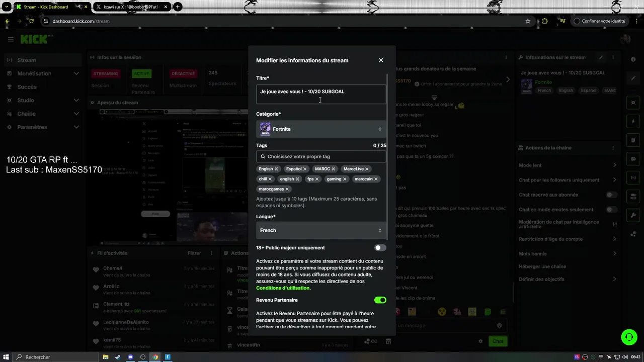
Task: Toggle Chat réservé aux abonnés
Action: (611, 195)
